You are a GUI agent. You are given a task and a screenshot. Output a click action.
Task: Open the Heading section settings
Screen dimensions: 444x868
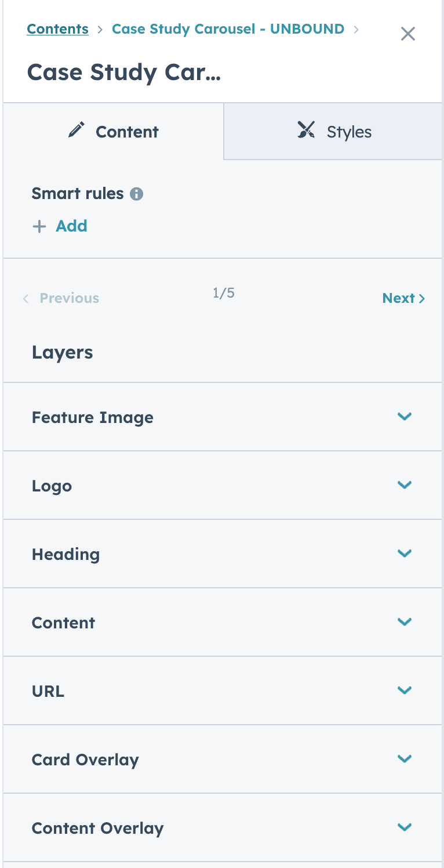click(405, 554)
